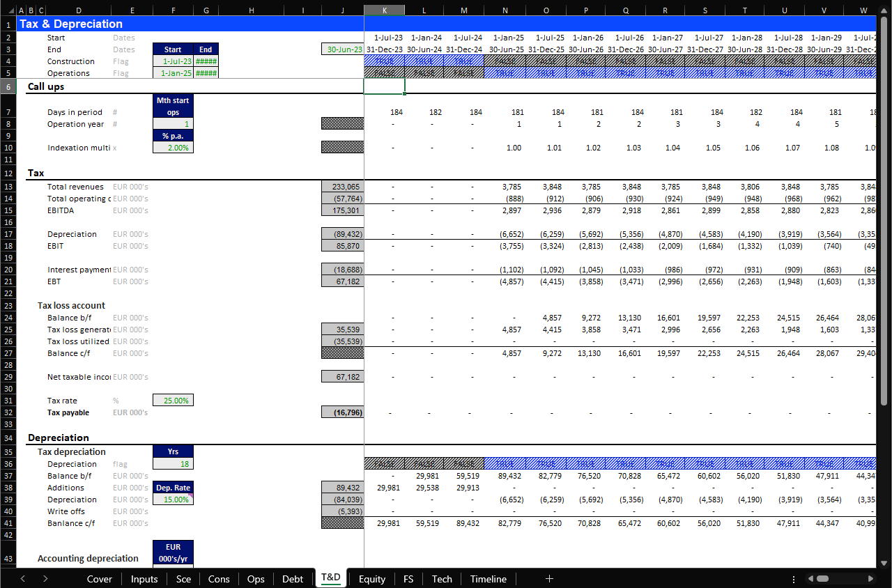Open the tab bar three-dot options handle

[794, 579]
